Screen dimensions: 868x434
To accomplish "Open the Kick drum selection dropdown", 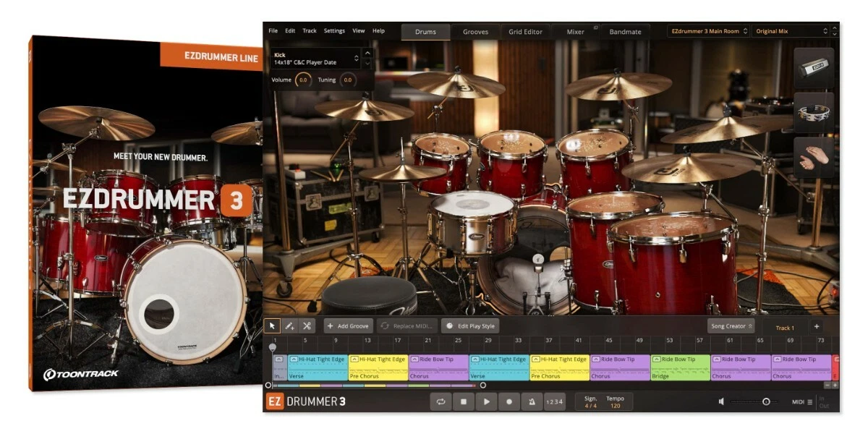I will pyautogui.click(x=315, y=59).
